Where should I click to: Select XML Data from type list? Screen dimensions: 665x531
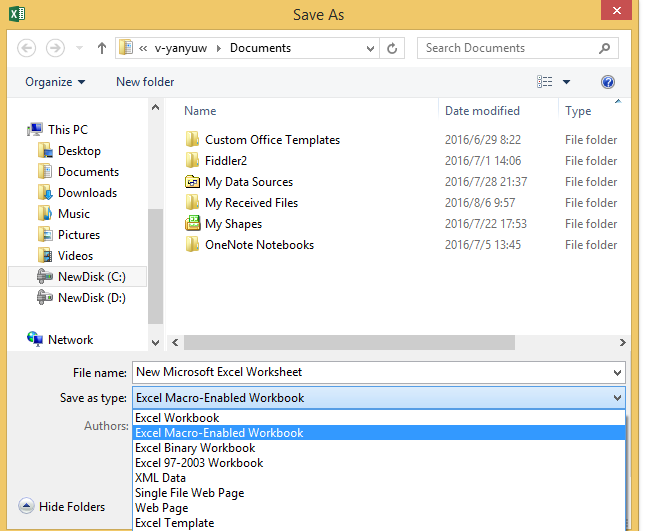[160, 478]
